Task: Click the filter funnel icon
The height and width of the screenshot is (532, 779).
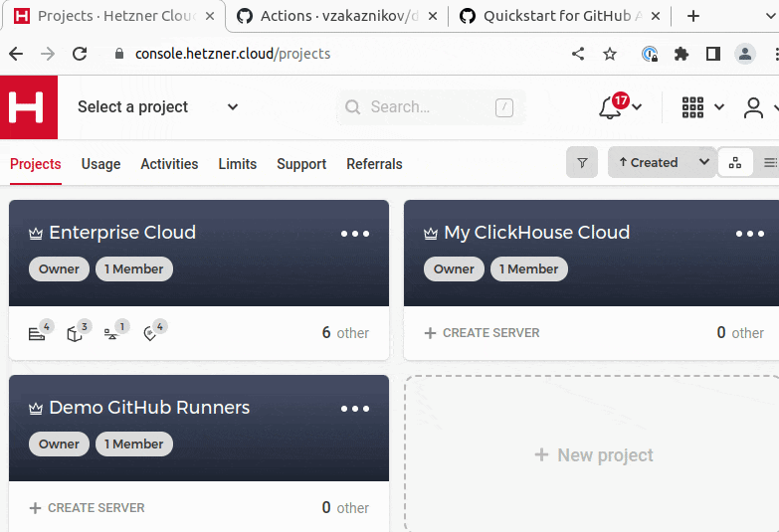Action: coord(582,162)
